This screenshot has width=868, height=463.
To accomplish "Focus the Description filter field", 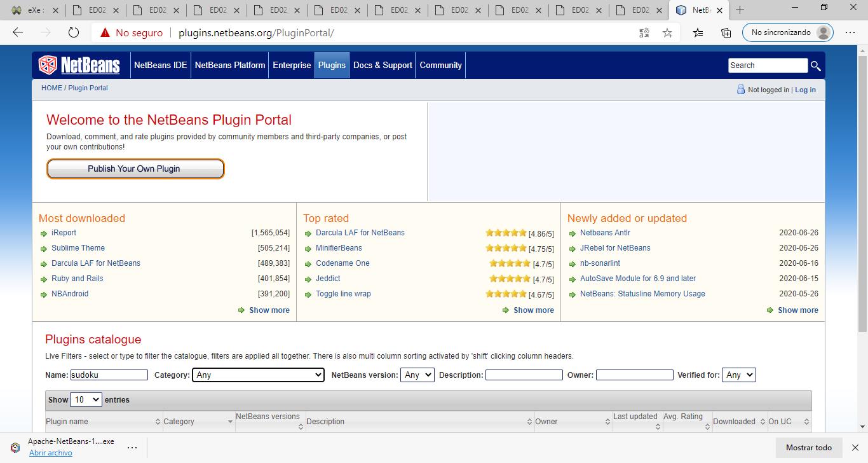I will pyautogui.click(x=524, y=375).
